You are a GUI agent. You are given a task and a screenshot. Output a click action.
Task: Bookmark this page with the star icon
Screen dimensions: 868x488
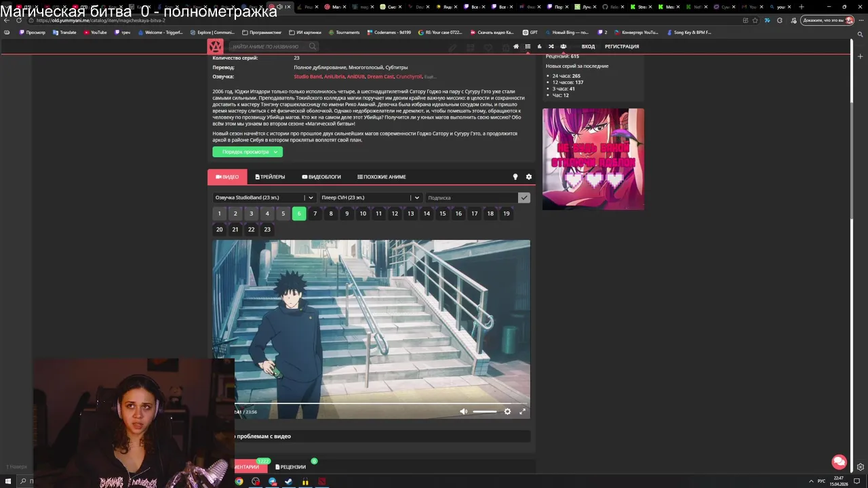755,20
